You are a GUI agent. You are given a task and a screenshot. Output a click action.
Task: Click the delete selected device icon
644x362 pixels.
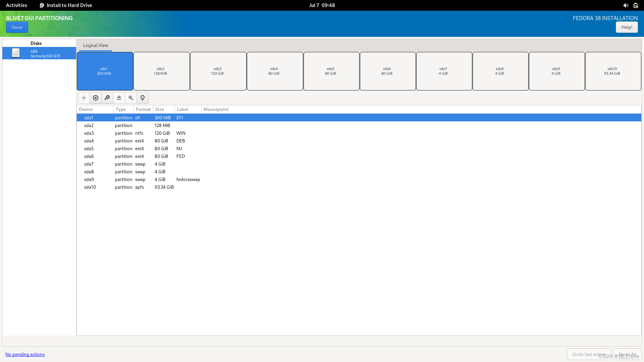tap(96, 98)
